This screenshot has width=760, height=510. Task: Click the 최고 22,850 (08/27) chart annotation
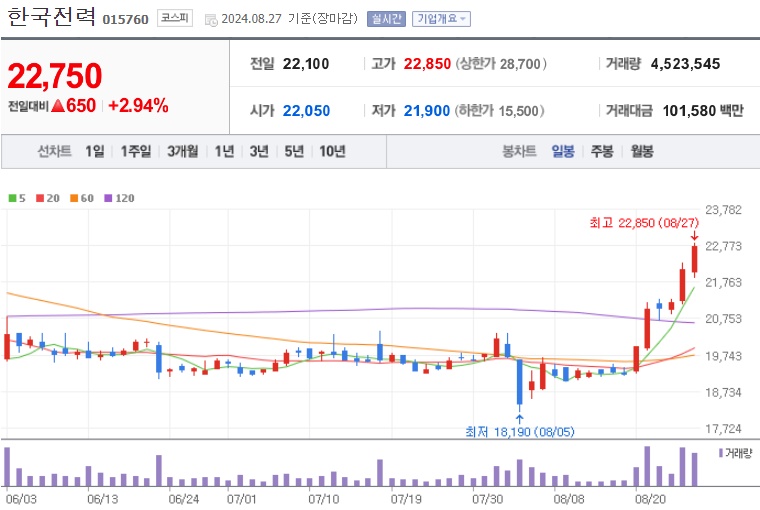(x=644, y=223)
